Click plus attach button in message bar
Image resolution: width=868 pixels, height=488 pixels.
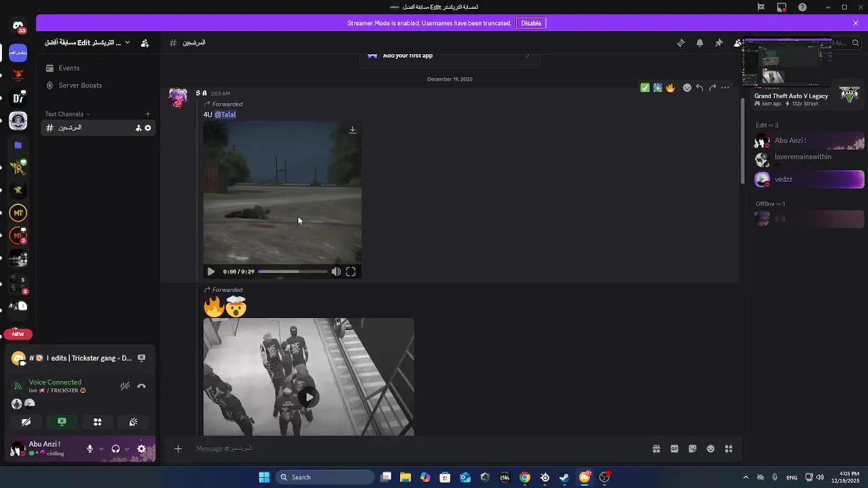178,449
